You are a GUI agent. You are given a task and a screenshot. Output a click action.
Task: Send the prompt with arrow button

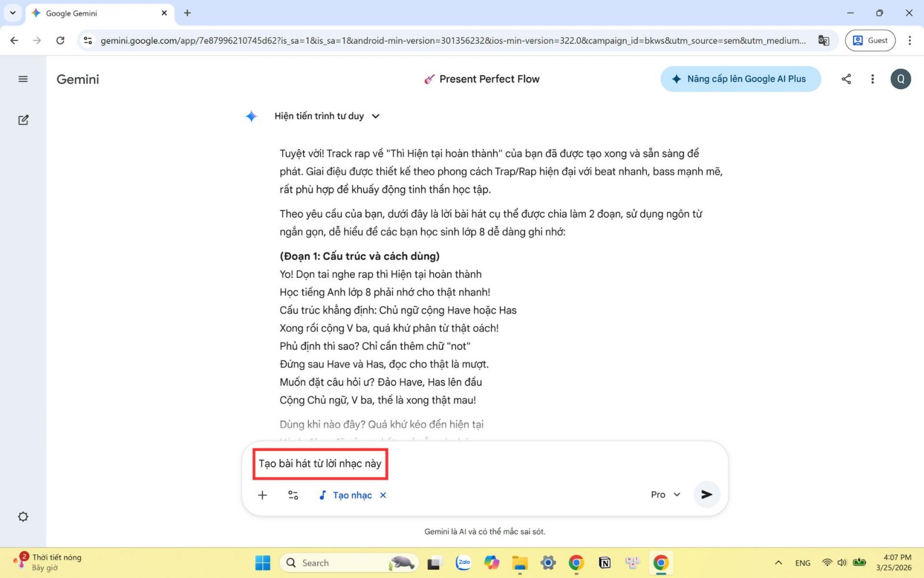[706, 495]
